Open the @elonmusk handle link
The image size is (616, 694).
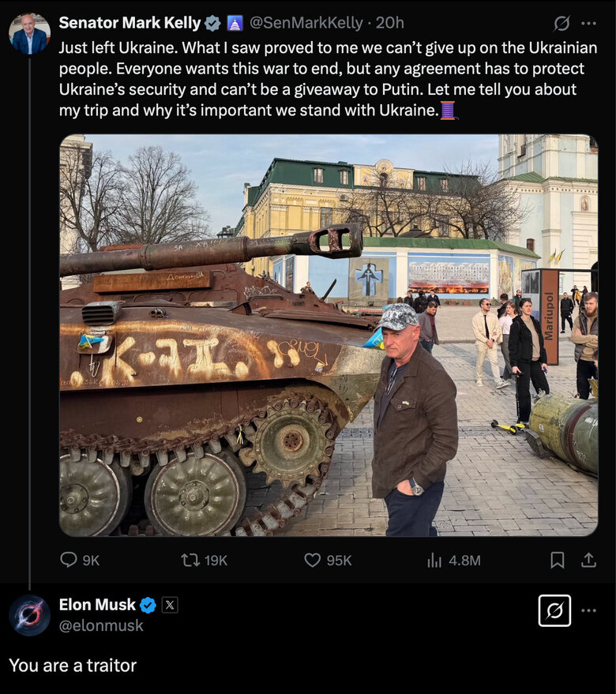[101, 625]
